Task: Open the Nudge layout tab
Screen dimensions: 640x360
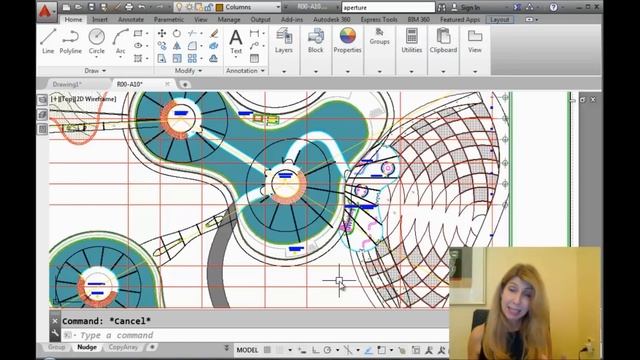Action: (87, 347)
